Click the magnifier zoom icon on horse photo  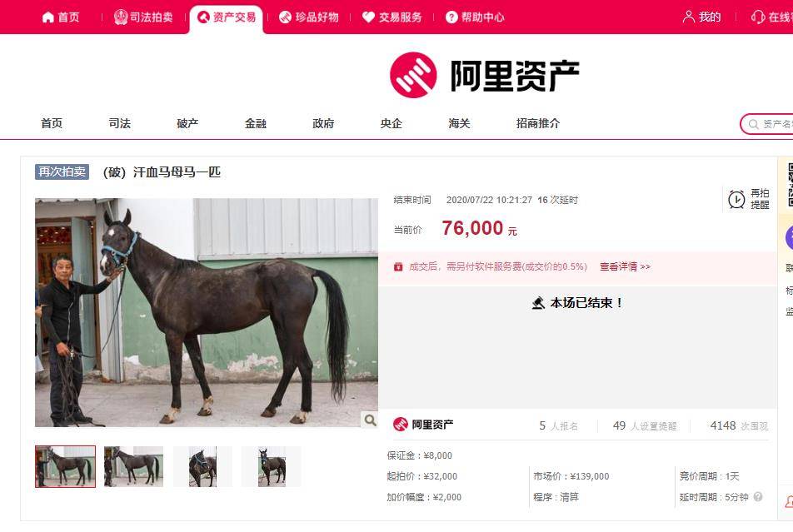tap(370, 420)
